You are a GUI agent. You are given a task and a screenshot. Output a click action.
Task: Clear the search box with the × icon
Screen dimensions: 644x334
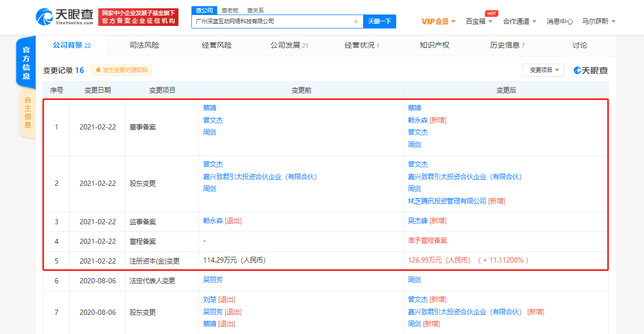(x=355, y=21)
